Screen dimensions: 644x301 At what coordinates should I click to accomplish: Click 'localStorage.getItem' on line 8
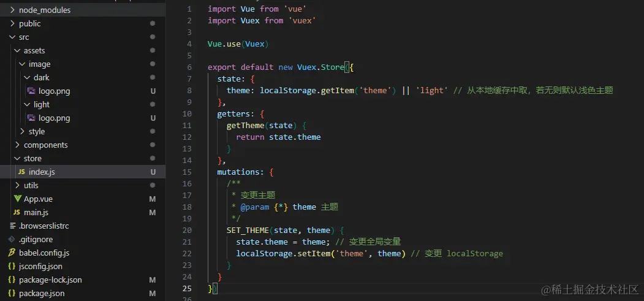coord(307,90)
